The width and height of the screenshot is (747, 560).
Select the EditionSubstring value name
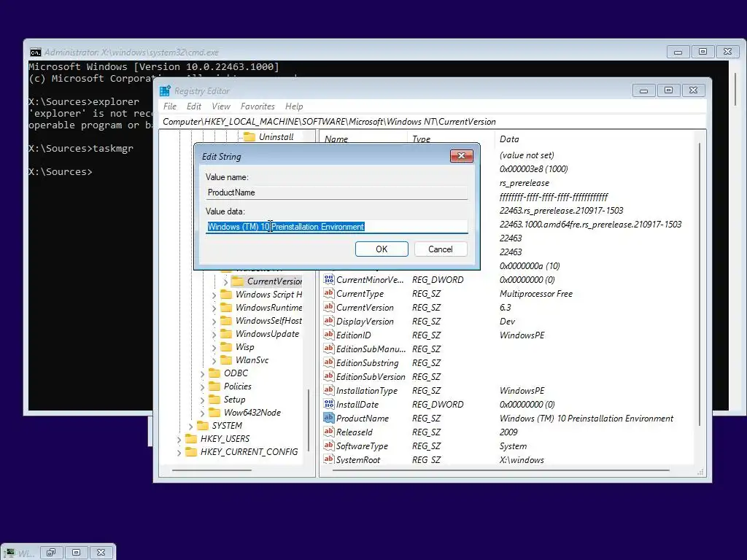(368, 363)
